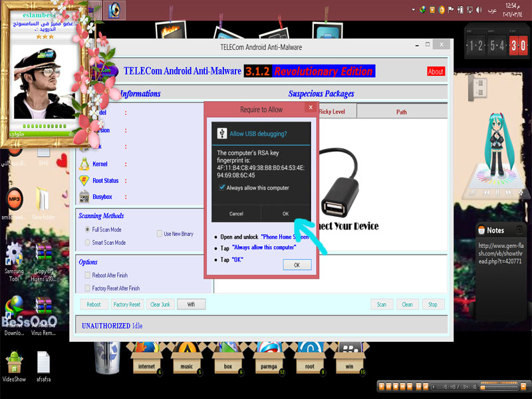Viewport: 532px width, 399px height.
Task: Click play on bottom media player bar
Action: [x=381, y=386]
